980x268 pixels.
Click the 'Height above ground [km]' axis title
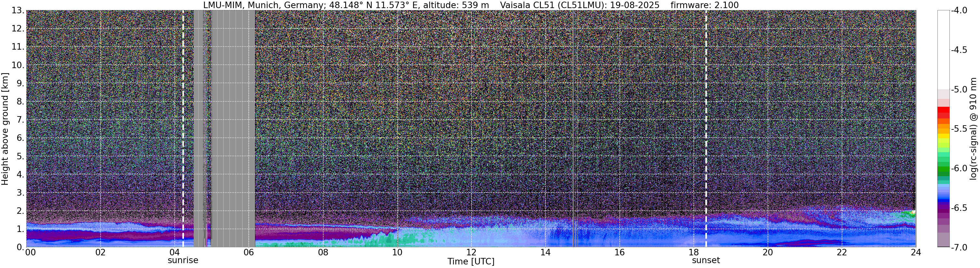(5, 129)
